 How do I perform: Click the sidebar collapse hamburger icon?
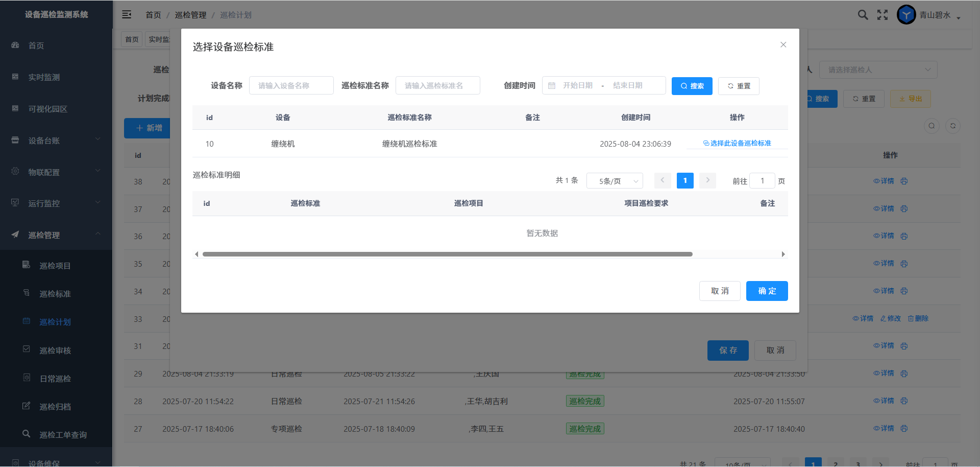(127, 15)
